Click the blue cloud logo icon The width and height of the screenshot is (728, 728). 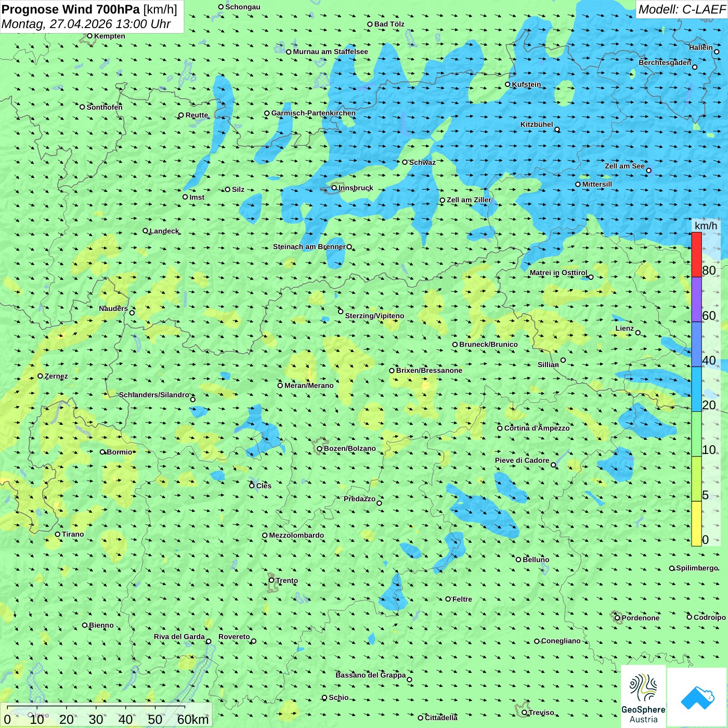click(697, 697)
